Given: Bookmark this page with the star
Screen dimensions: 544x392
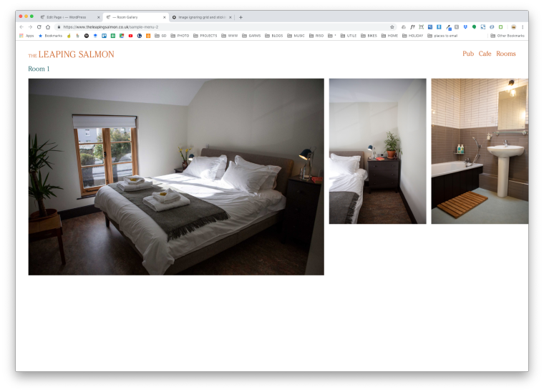Looking at the screenshot, I should pos(392,26).
